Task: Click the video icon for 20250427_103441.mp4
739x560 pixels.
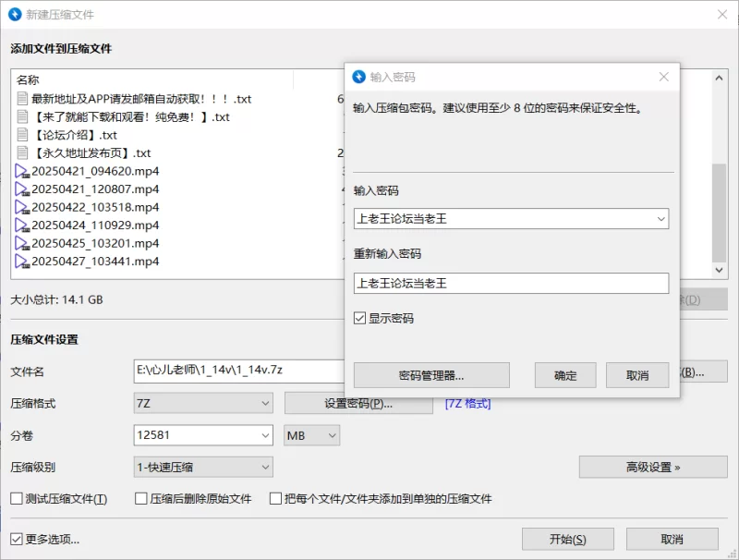Action: tap(23, 262)
